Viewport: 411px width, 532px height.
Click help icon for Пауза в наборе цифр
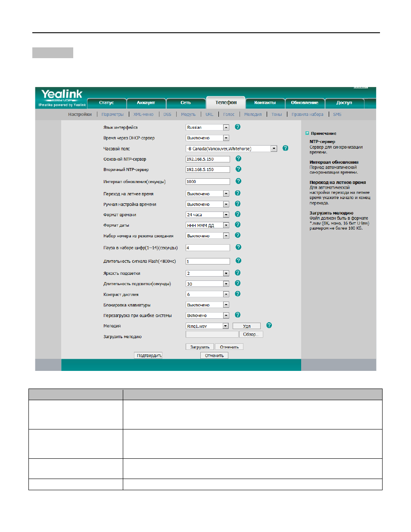(238, 247)
